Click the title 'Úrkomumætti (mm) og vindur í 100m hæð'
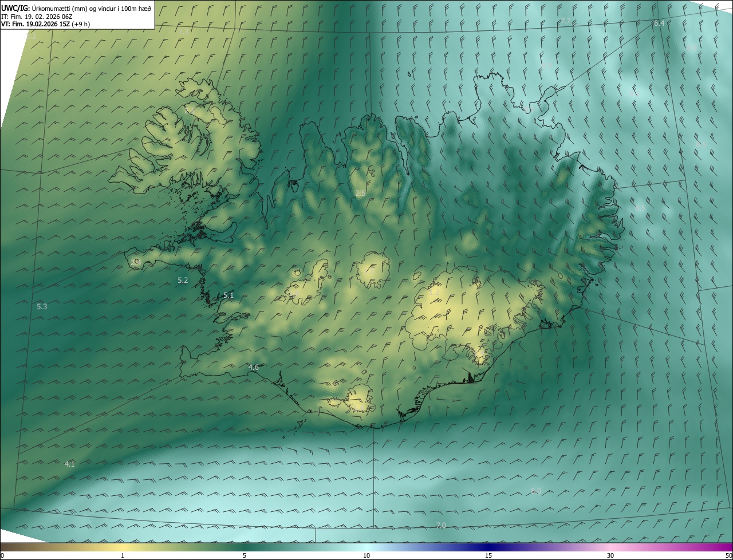Viewport: 733px width, 560px height. point(92,9)
